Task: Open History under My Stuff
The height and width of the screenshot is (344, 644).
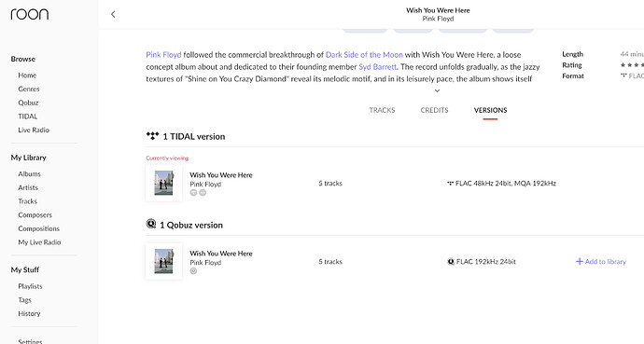Action: [29, 313]
